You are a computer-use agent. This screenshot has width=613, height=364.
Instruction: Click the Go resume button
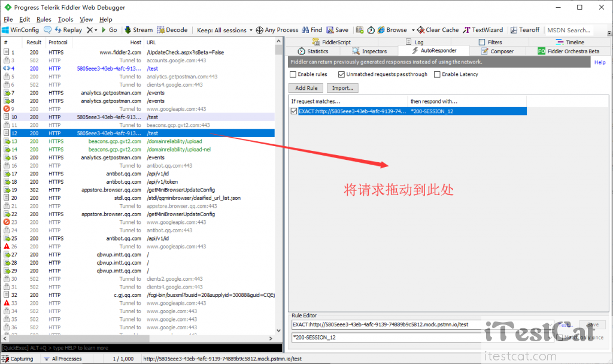click(x=110, y=30)
